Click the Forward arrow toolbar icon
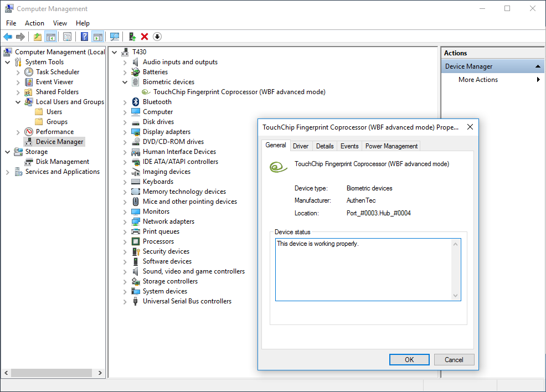The height and width of the screenshot is (392, 546). (20, 37)
